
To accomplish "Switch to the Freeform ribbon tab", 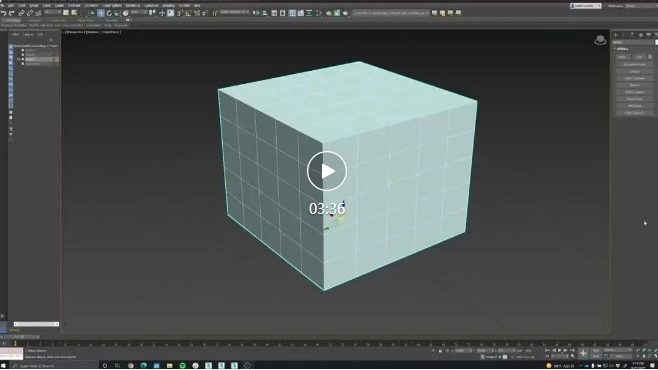I will point(34,20).
